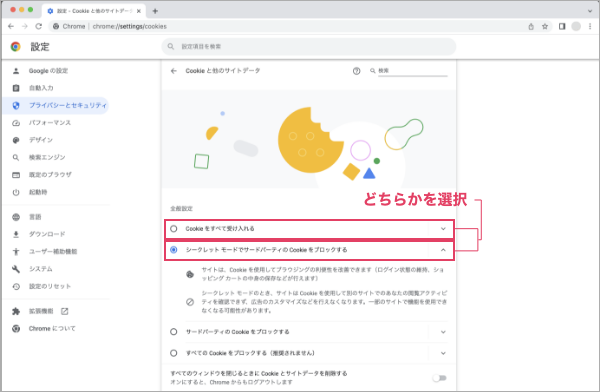The width and height of the screenshot is (600, 392).
Task: Select すべての Cookie をブロックする radio
Action: pos(174,353)
